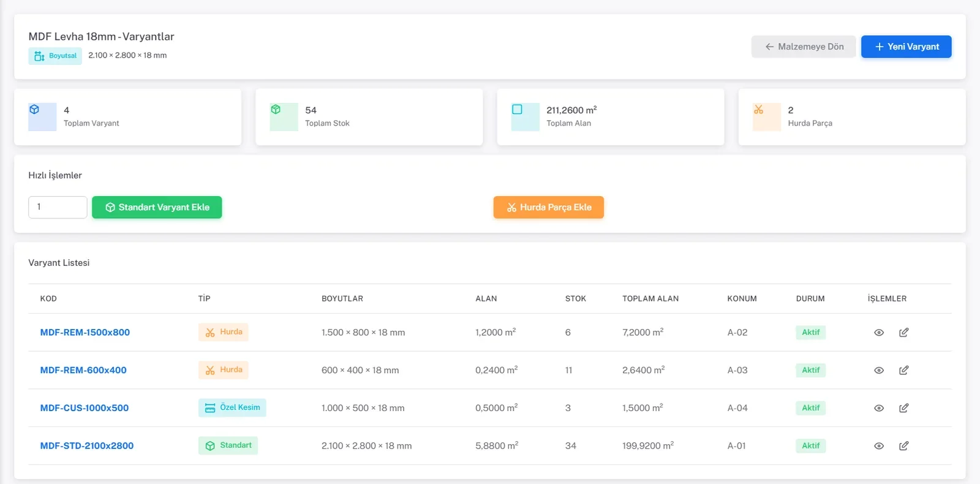Add standard variant with Standart Varyant Ekle
This screenshot has height=484, width=980.
click(157, 207)
